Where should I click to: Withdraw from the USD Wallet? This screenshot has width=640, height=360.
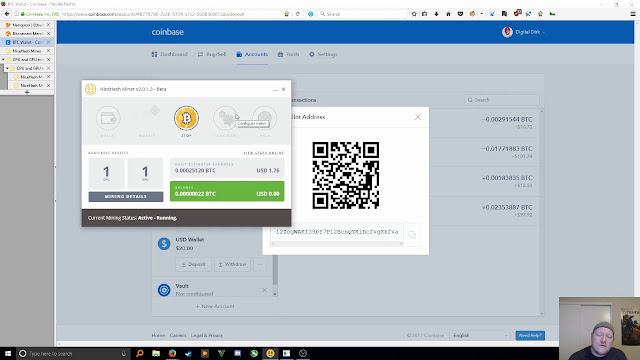232,264
